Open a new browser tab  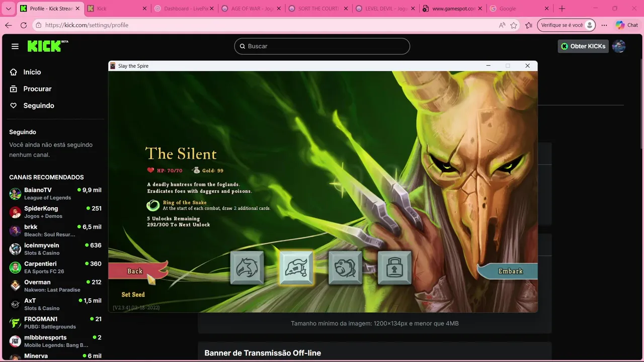coord(562,9)
